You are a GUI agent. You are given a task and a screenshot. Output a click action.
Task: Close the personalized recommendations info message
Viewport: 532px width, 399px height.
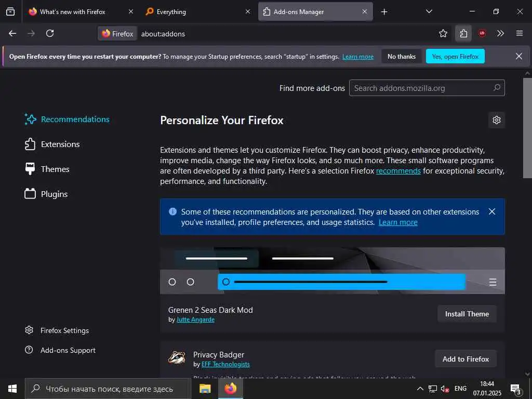point(491,212)
